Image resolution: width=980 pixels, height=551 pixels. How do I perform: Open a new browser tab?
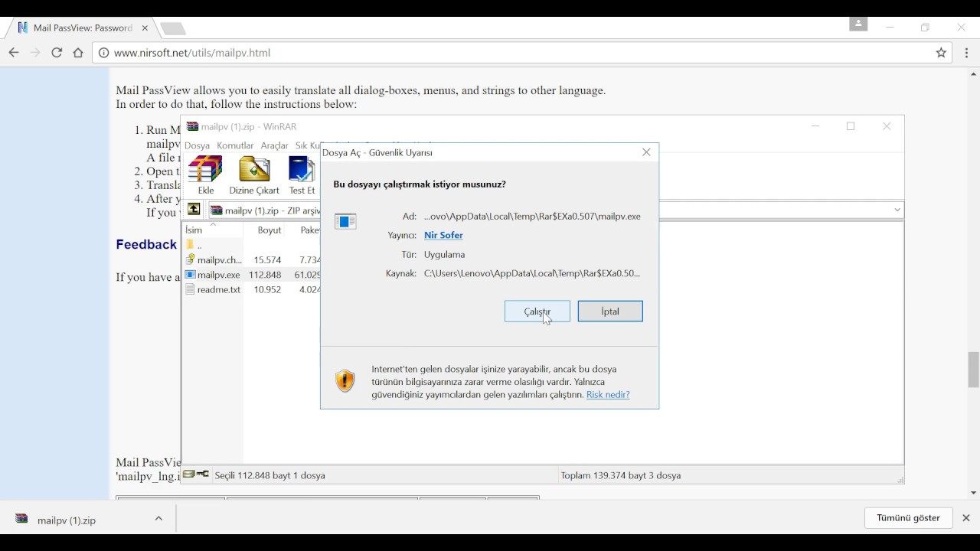[173, 29]
